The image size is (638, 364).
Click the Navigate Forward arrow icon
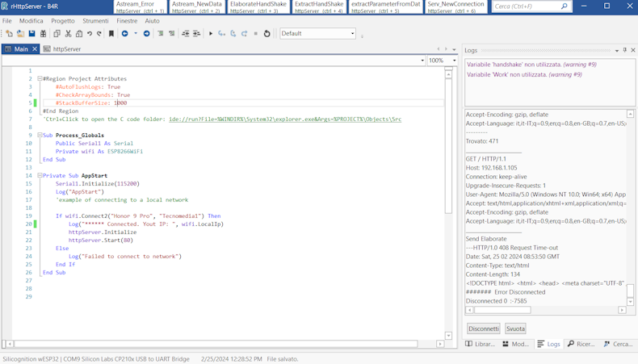(146, 34)
